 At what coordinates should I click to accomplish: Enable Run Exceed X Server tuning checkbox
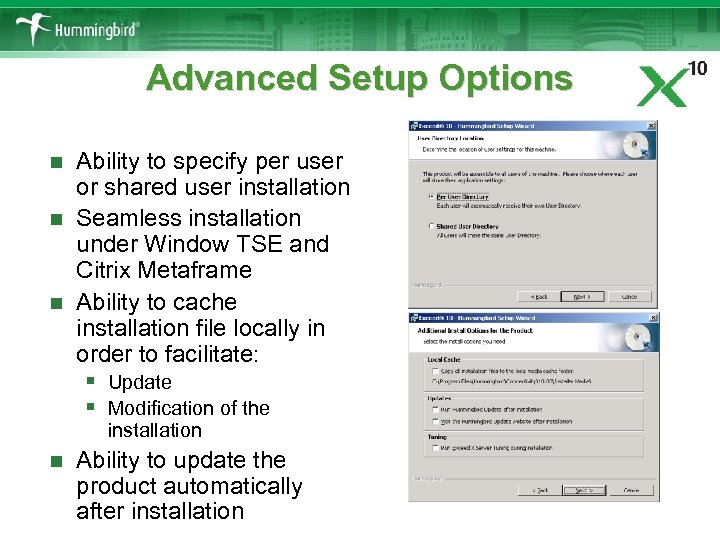[x=435, y=447]
